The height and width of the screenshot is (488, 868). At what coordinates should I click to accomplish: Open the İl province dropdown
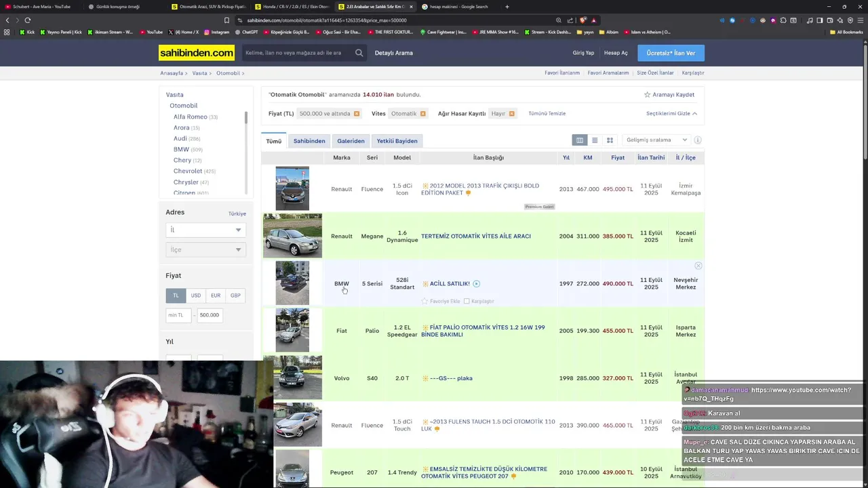[205, 230]
